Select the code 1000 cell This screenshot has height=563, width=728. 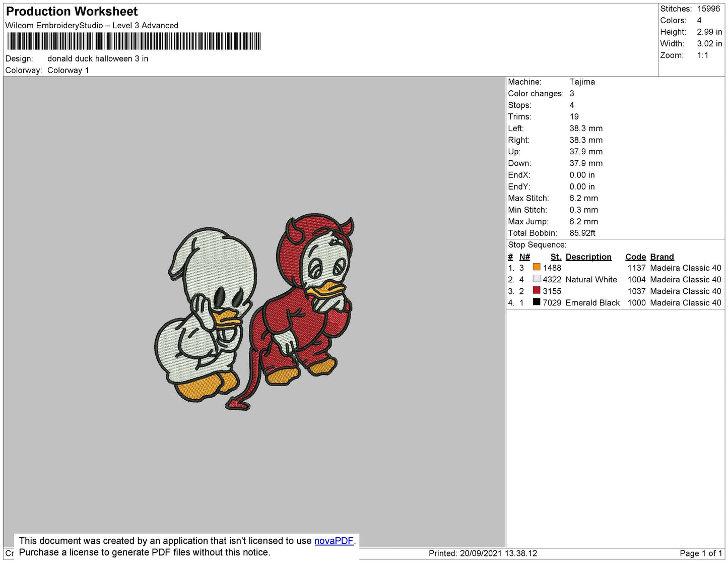pos(636,302)
